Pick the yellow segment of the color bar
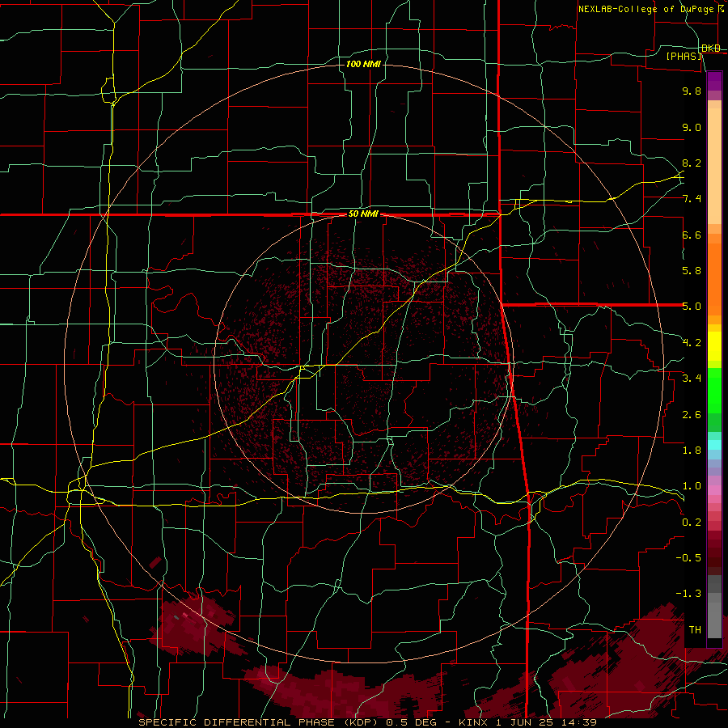 point(714,346)
